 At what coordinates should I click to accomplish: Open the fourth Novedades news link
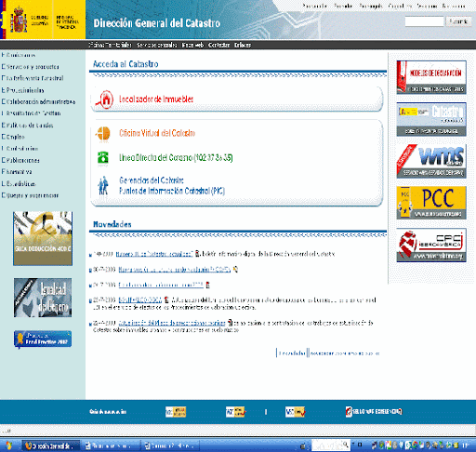click(140, 300)
